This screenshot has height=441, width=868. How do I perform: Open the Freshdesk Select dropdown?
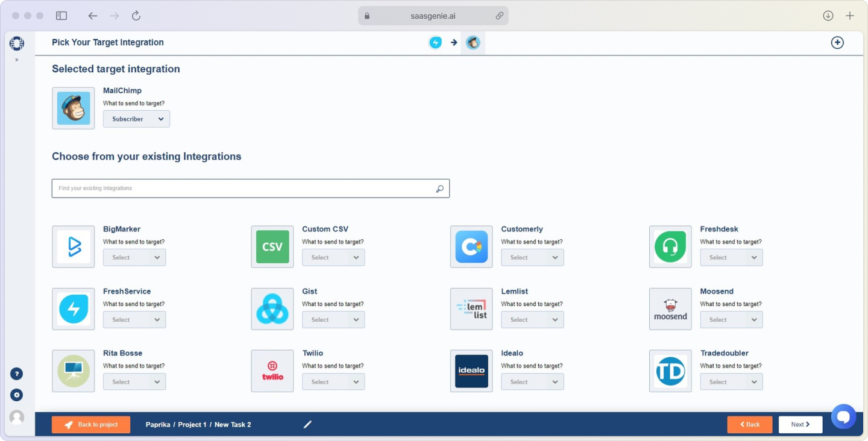click(x=731, y=258)
